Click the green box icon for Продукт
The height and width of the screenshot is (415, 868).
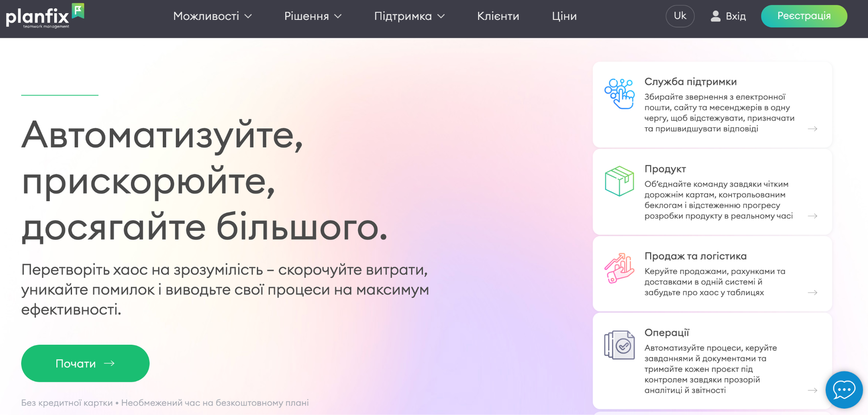click(x=619, y=181)
